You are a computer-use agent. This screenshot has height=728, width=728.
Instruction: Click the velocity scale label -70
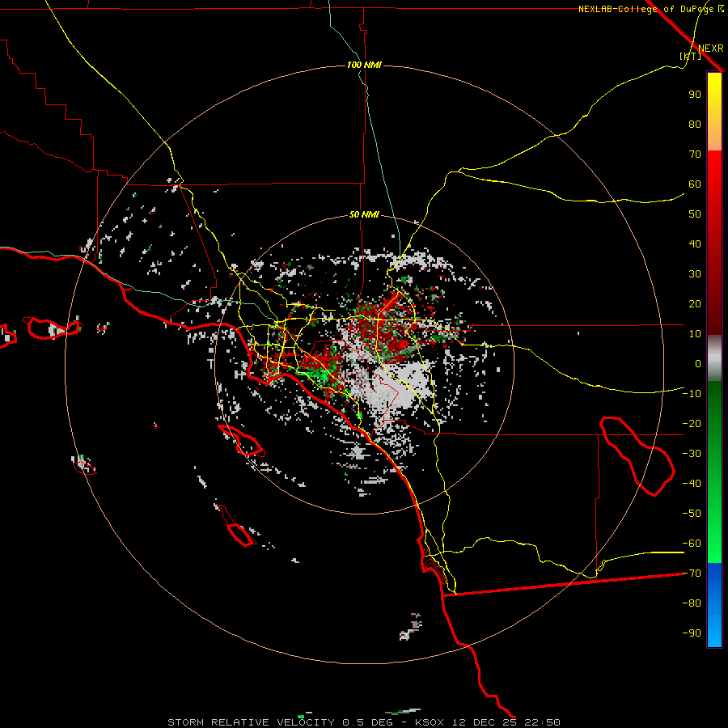click(x=692, y=574)
